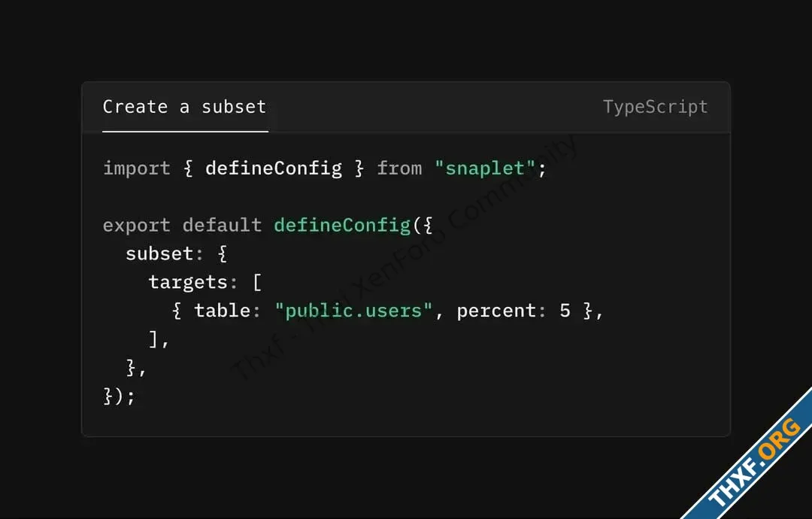Click the "snaplet" string in the import

coord(485,168)
